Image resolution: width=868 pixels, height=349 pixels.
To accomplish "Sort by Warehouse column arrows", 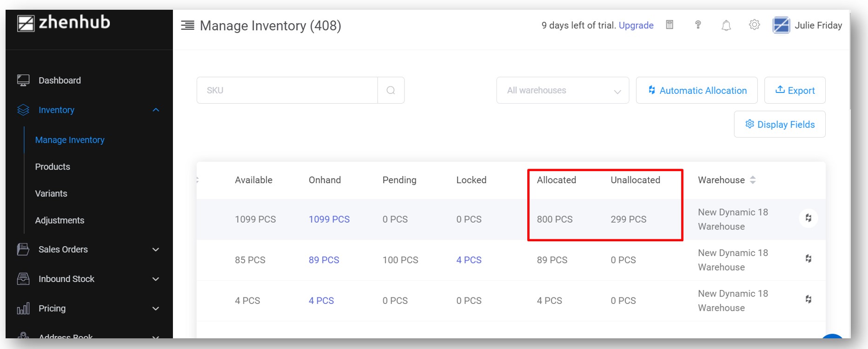I will (753, 180).
